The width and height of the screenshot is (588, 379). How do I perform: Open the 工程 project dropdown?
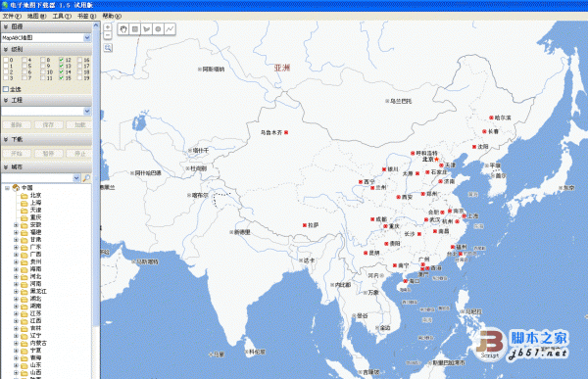[x=87, y=112]
